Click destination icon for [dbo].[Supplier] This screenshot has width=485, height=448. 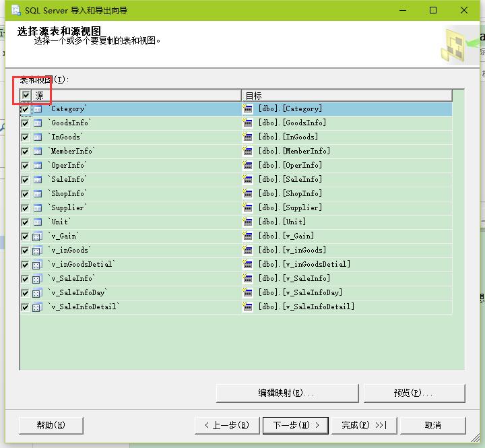pos(247,207)
